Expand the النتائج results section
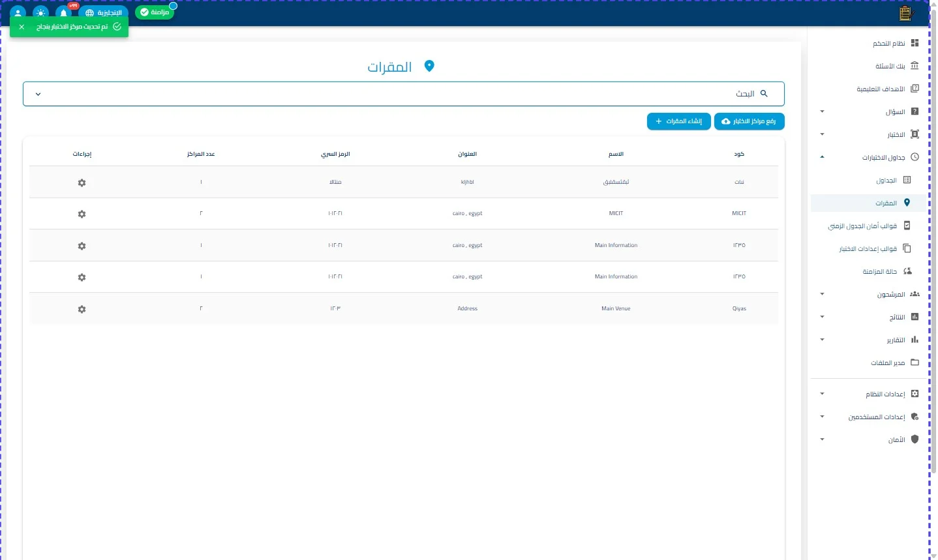The image size is (938, 560). 869,317
